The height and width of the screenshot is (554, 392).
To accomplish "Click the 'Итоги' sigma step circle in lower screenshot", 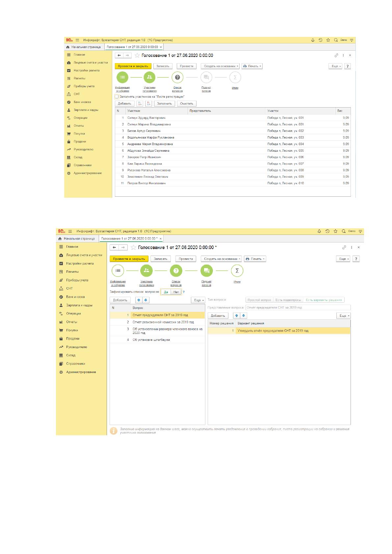I will pos(237,271).
